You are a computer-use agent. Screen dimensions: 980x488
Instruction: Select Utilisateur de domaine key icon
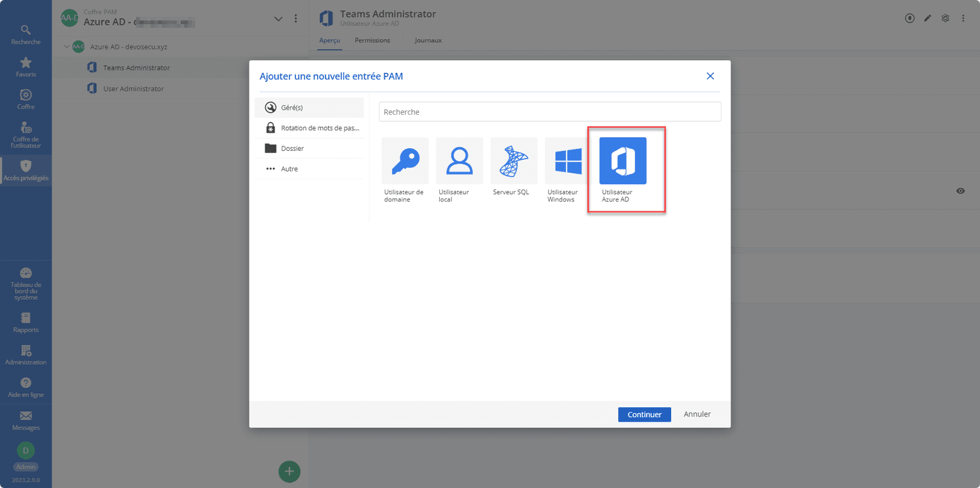point(405,161)
